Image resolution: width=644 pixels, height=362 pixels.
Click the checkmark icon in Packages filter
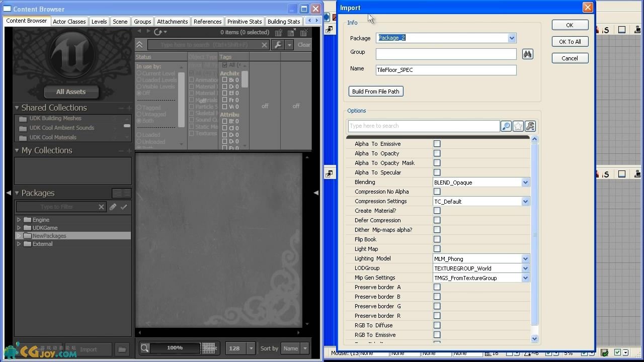(124, 207)
